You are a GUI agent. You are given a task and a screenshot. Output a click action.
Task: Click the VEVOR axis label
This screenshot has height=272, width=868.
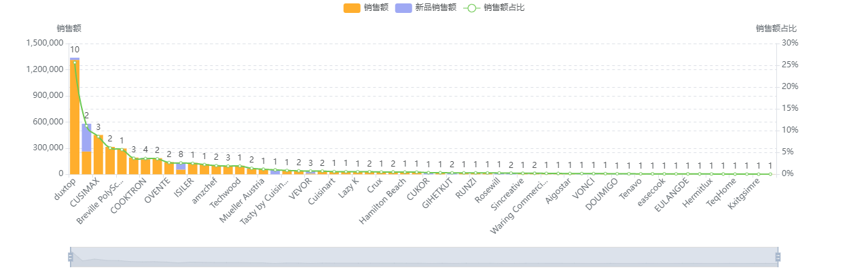pyautogui.click(x=302, y=189)
